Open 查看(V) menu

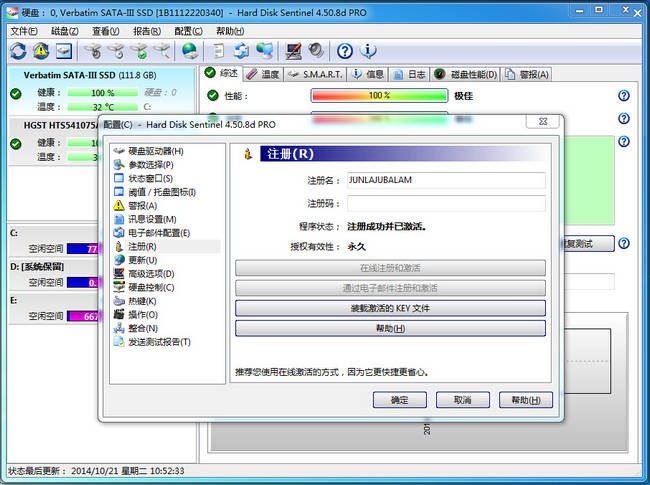pyautogui.click(x=106, y=31)
